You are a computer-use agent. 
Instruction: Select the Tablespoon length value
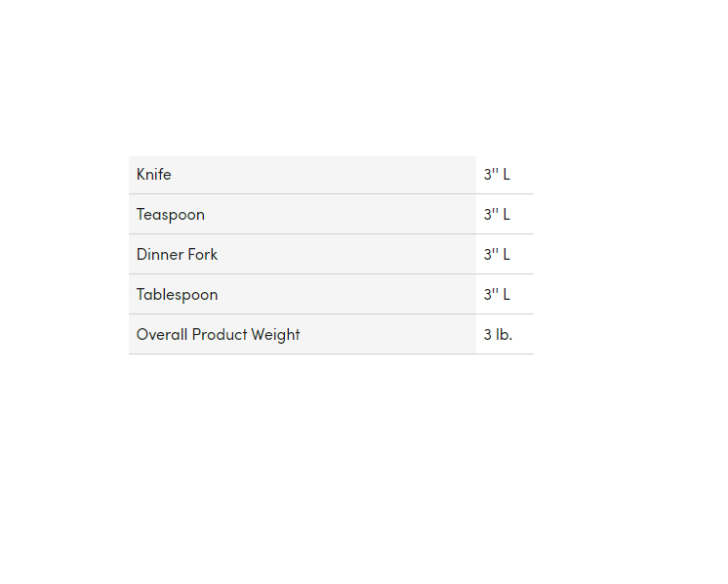pyautogui.click(x=497, y=295)
